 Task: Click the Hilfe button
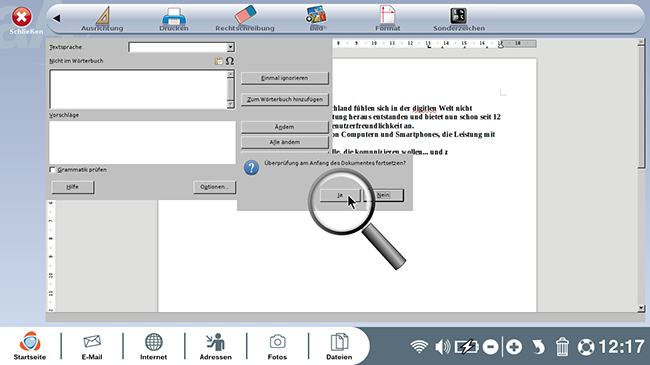[73, 187]
